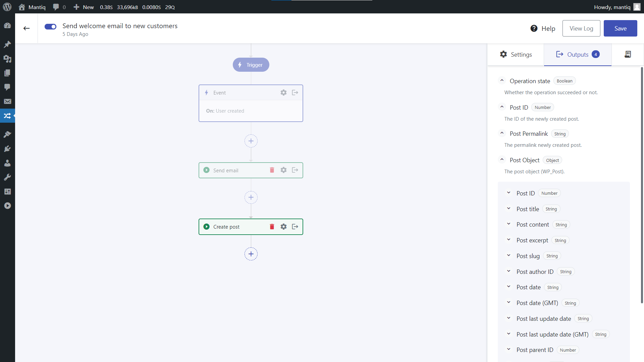Screen dimensions: 644x362
Task: Open the Mantiq menu in WordPress sidebar
Action: click(7, 116)
